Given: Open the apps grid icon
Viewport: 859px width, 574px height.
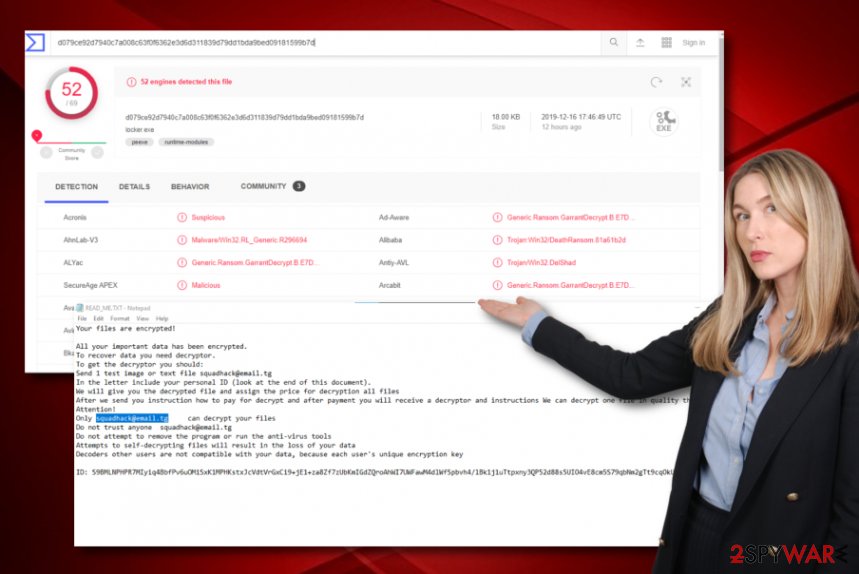Looking at the screenshot, I should click(666, 42).
